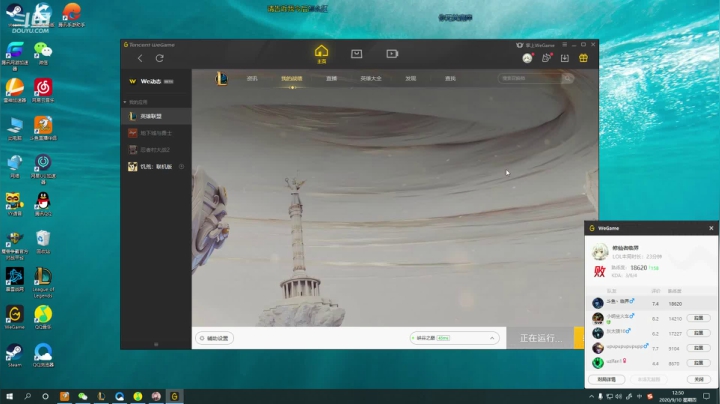The image size is (720, 404).
Task: Open the server selection dropdown
Action: (454, 338)
